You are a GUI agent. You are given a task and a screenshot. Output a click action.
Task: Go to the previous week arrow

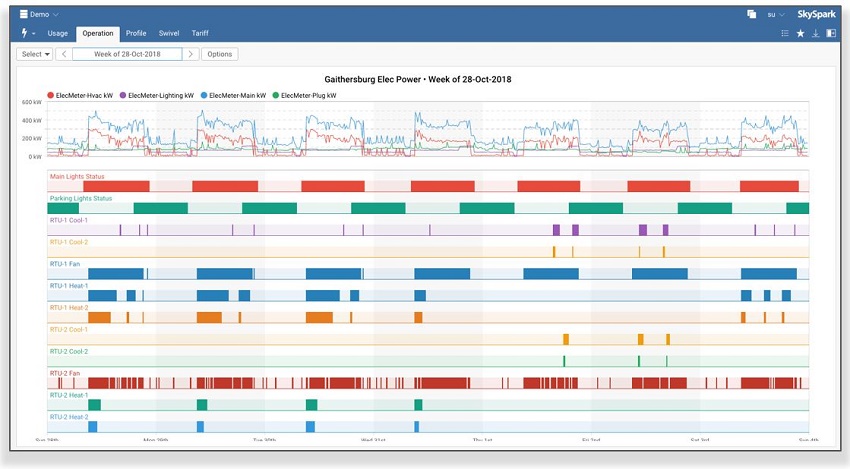click(64, 54)
